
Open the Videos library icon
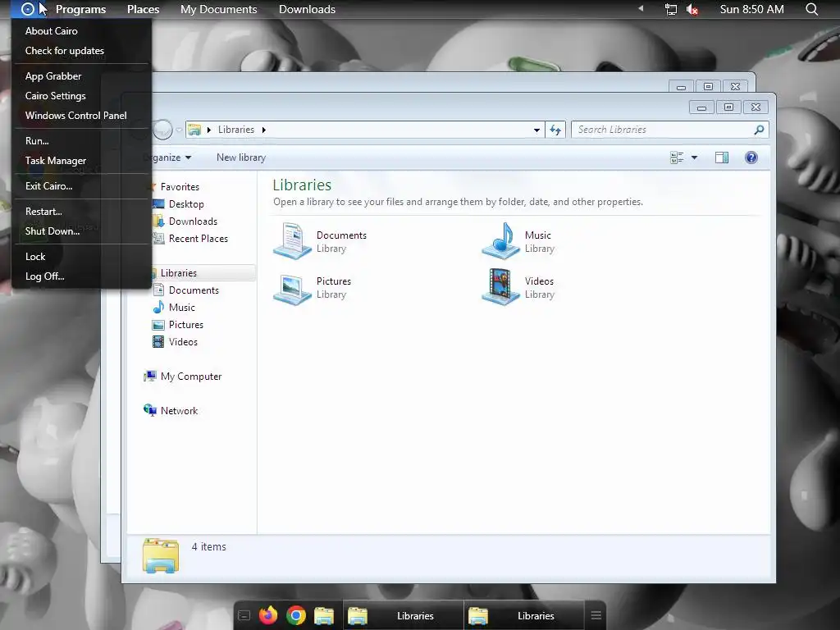pos(500,287)
